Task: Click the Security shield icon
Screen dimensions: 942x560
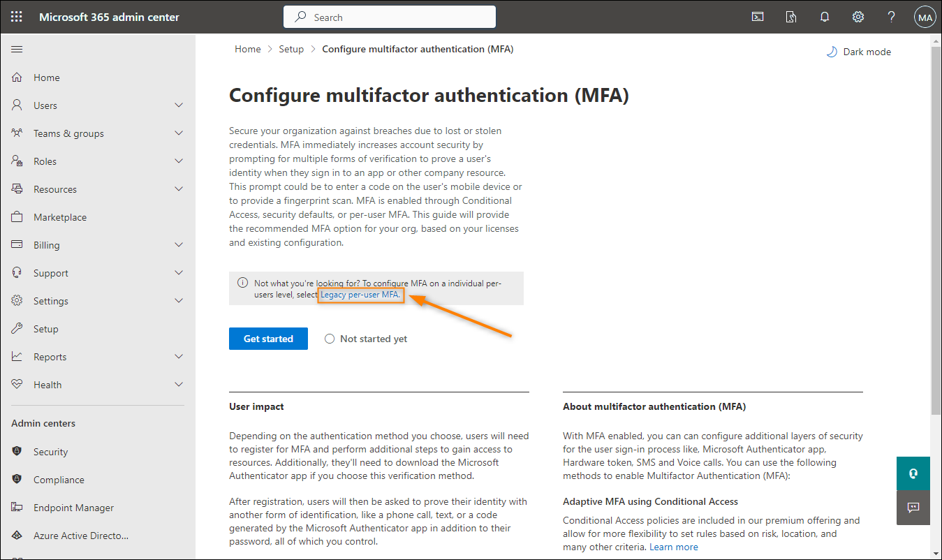Action: click(17, 452)
